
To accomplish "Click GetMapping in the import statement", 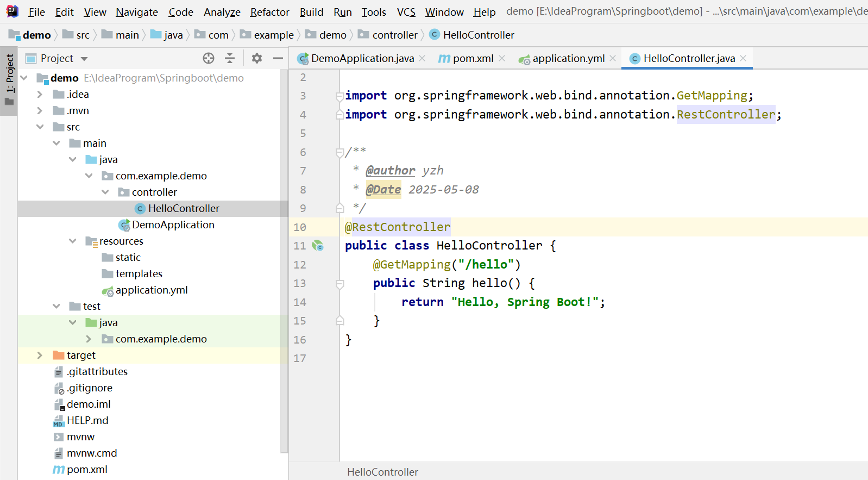I will [x=712, y=96].
